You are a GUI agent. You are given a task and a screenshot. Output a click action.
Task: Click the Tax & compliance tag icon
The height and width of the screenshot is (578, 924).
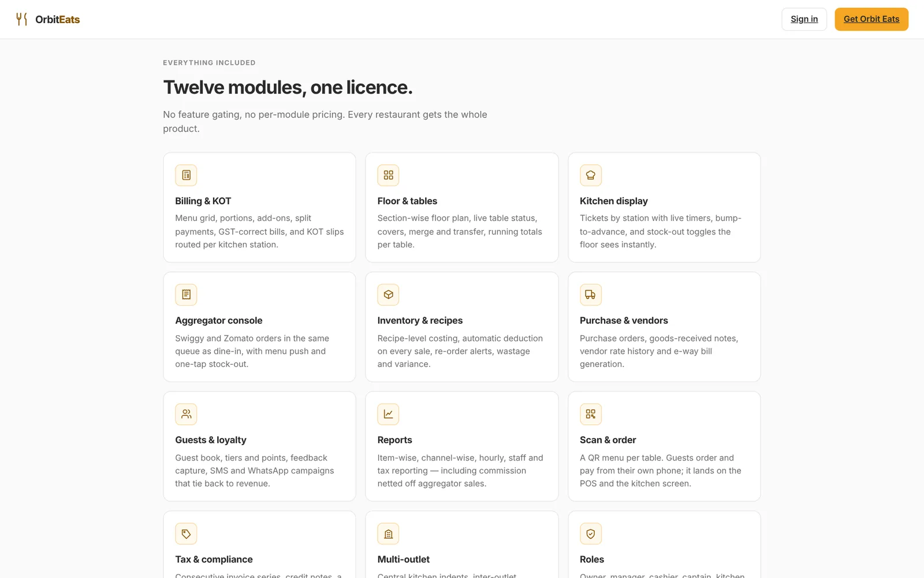pos(186,533)
